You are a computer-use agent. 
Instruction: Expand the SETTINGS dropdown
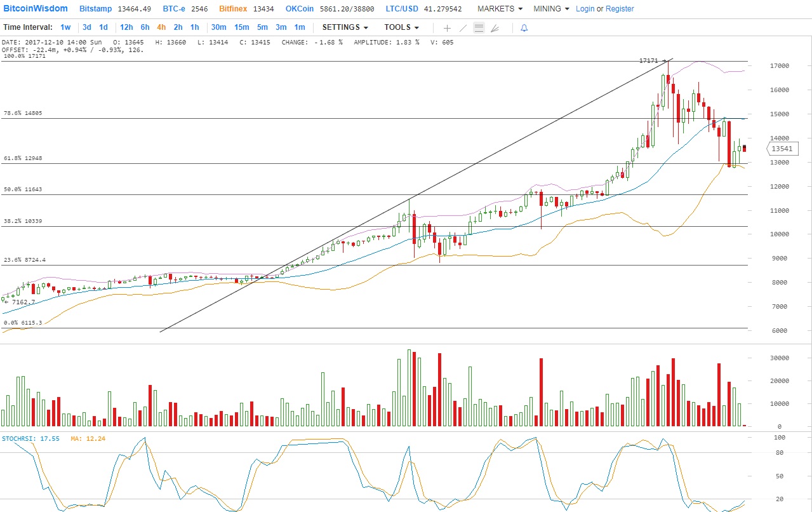pos(345,27)
